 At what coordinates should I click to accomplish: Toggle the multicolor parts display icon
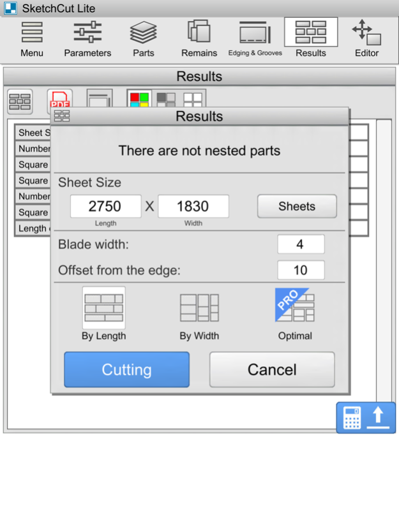pyautogui.click(x=139, y=100)
